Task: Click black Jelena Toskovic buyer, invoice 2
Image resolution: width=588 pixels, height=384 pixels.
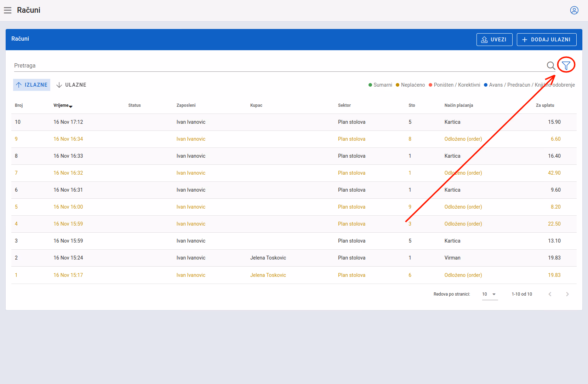Action: click(x=268, y=258)
